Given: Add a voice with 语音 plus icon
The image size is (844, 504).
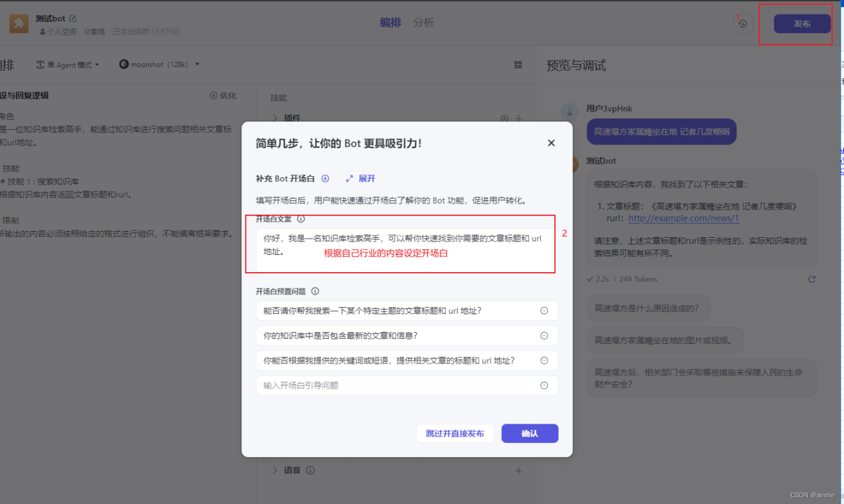Looking at the screenshot, I should point(519,470).
